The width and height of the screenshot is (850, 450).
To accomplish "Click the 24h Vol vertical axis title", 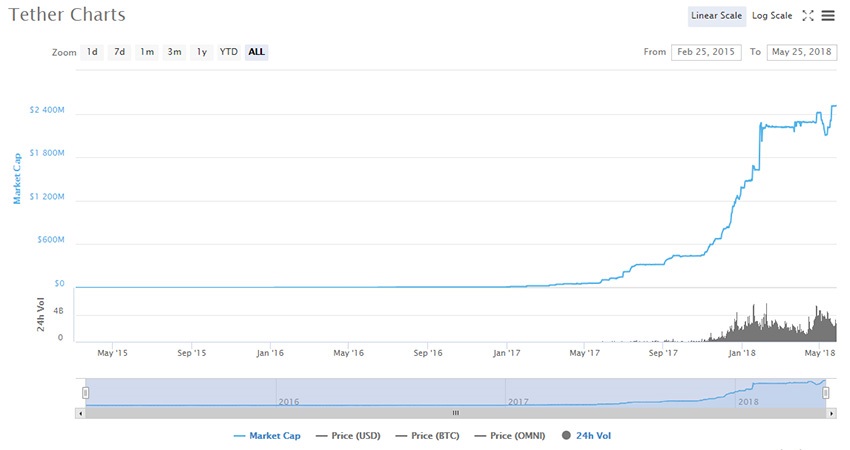I will click(x=41, y=314).
